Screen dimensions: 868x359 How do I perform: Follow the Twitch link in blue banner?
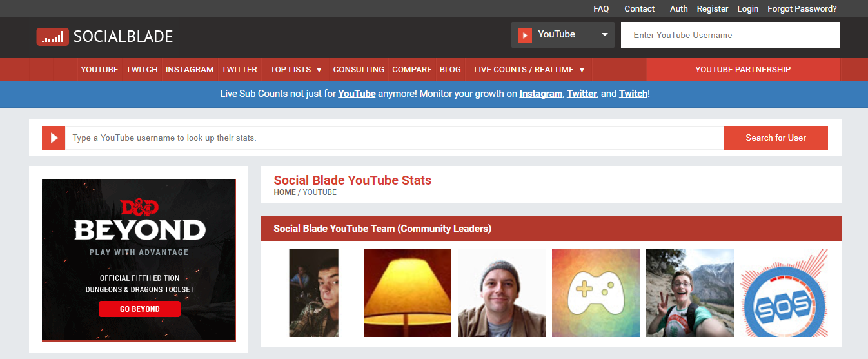pyautogui.click(x=633, y=94)
